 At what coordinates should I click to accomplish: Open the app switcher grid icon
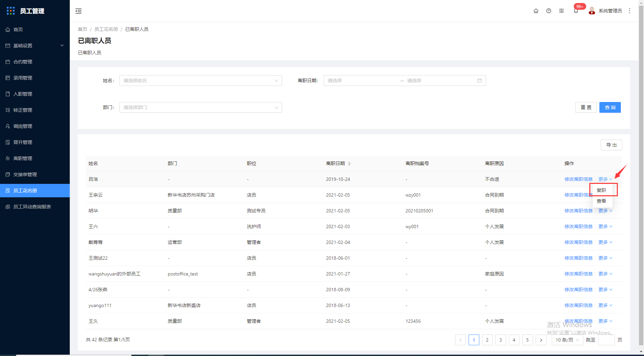point(561,11)
